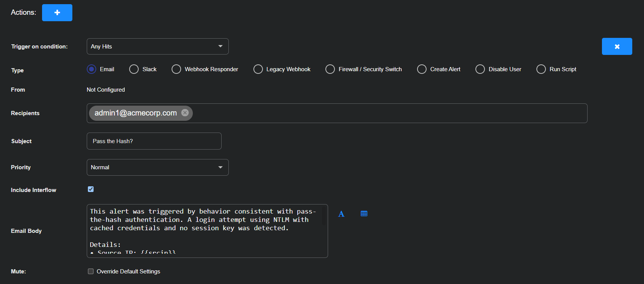
Task: Select the Create Alert radio option
Action: (422, 69)
